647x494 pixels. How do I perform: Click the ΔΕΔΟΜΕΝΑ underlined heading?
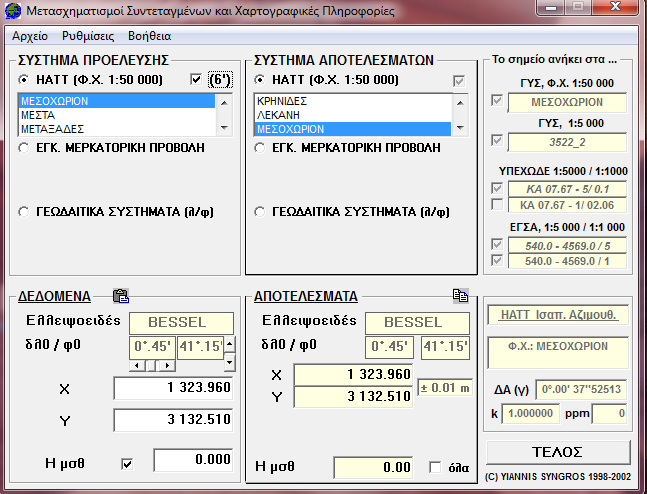coord(54,296)
